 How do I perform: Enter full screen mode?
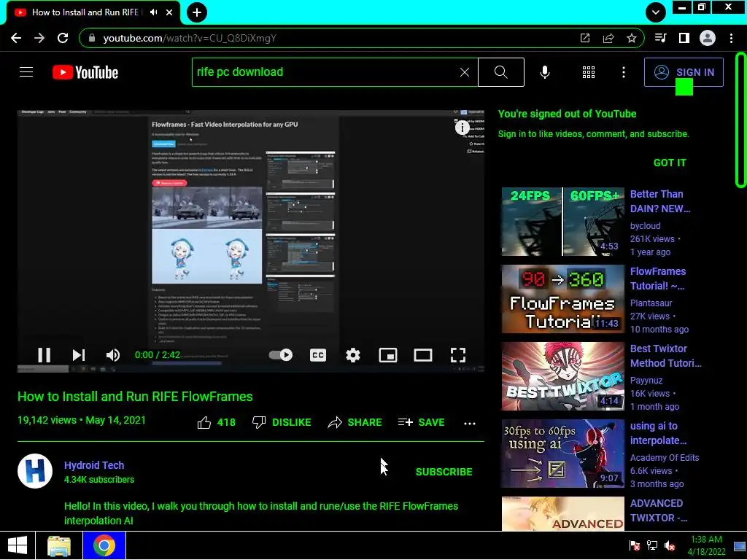tap(458, 355)
